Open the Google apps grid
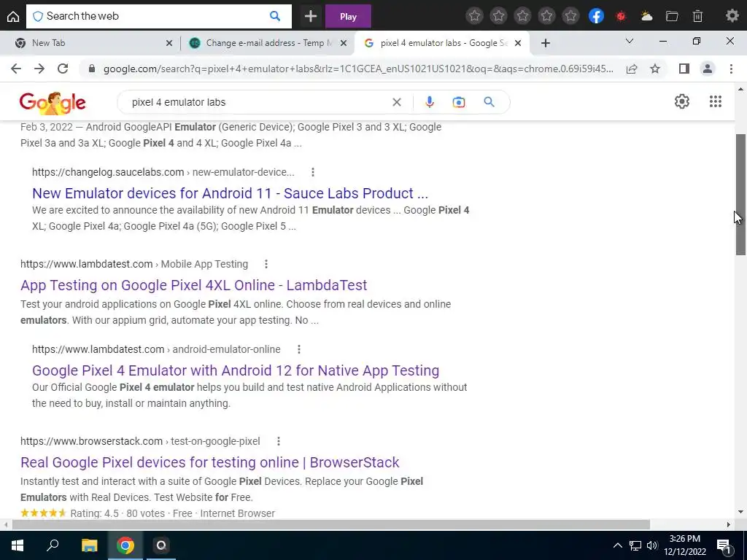Viewport: 747px width, 560px height. point(715,101)
